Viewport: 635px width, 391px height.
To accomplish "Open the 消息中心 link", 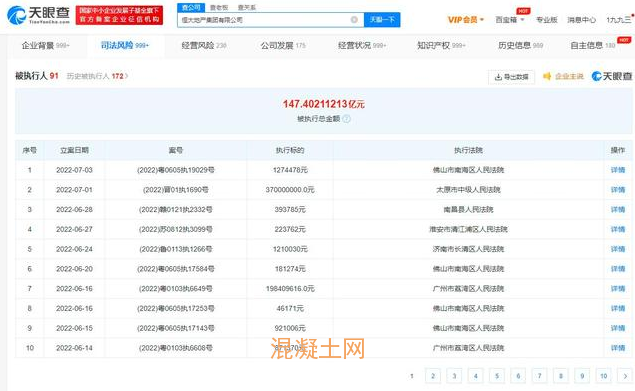I will pyautogui.click(x=581, y=19).
